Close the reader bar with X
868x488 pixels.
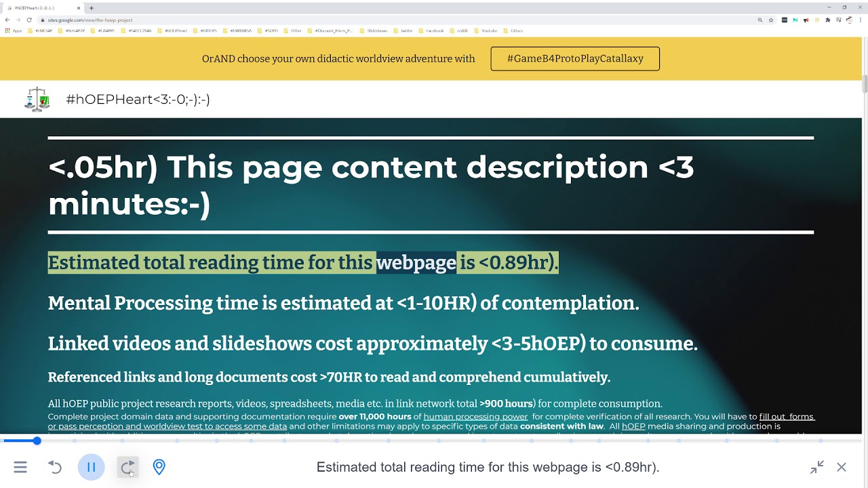(x=842, y=467)
